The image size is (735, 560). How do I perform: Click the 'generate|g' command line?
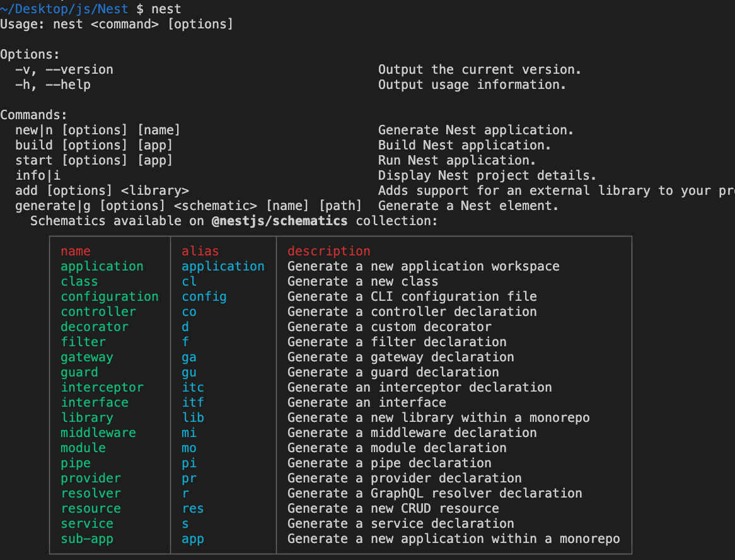(188, 206)
